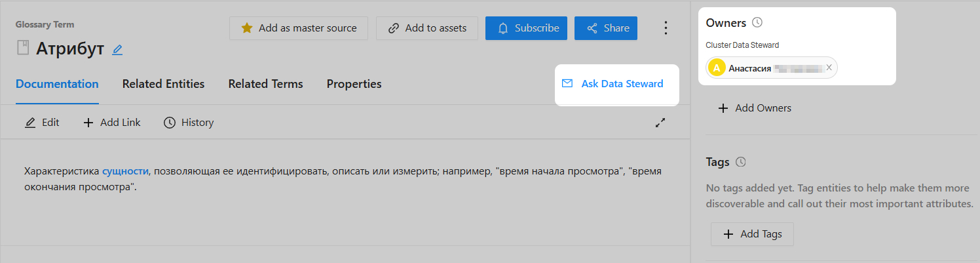Select the Documentation tab
Viewport: 980px width, 263px height.
point(57,84)
